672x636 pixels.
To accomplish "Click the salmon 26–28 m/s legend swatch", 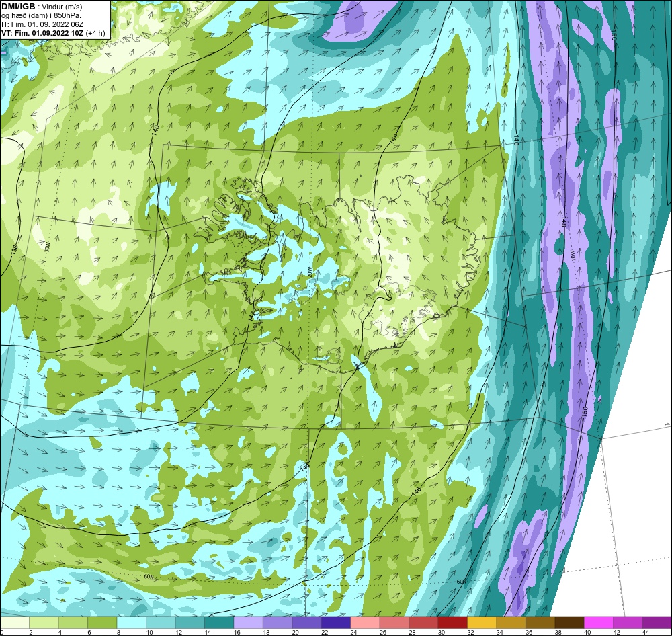I will (x=394, y=623).
